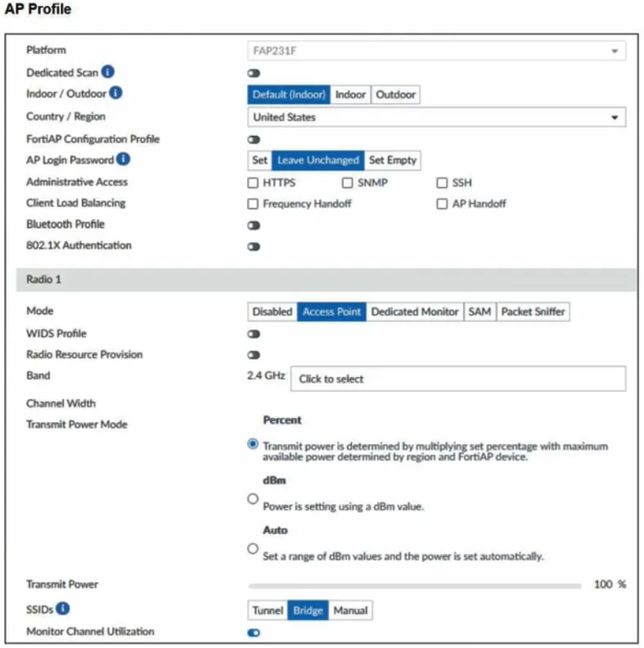Open the Country / Region dropdown
The image size is (644, 648).
click(436, 117)
